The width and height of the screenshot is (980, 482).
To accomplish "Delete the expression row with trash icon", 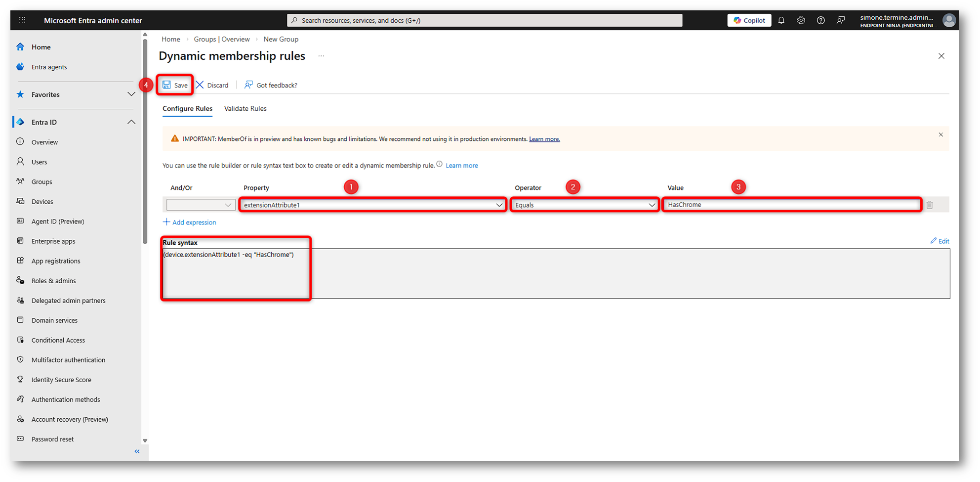I will 930,205.
